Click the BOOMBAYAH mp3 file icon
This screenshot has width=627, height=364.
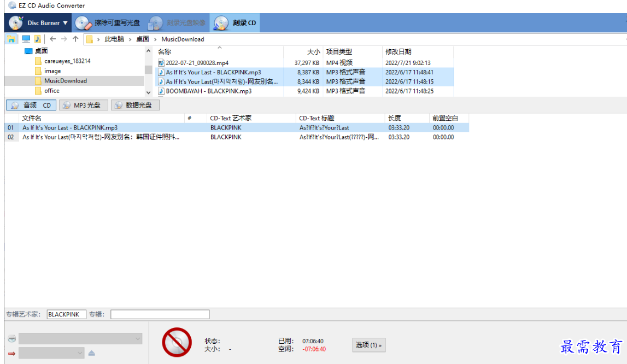[161, 91]
